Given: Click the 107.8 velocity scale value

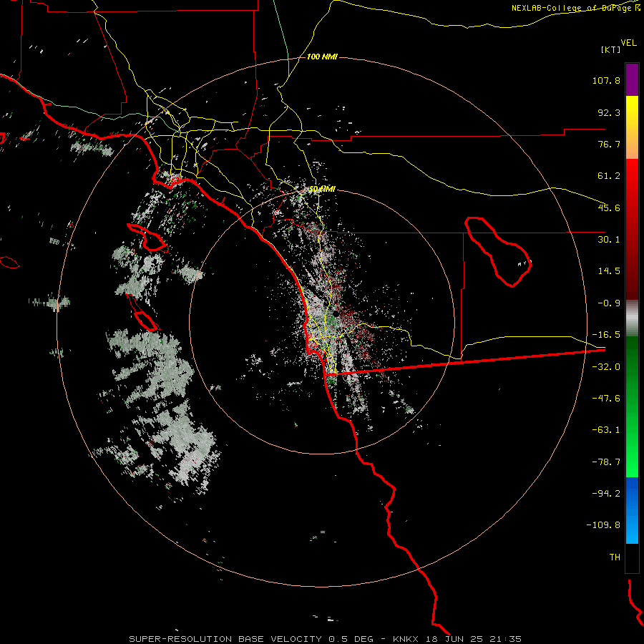Looking at the screenshot, I should coord(606,80).
